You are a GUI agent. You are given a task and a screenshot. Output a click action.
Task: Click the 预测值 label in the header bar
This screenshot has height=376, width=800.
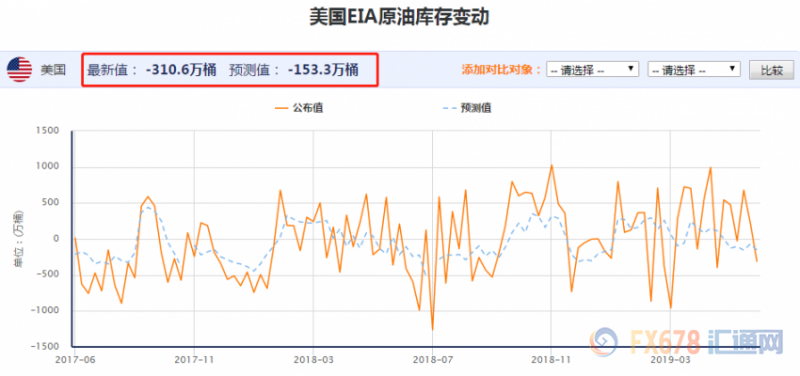(254, 70)
